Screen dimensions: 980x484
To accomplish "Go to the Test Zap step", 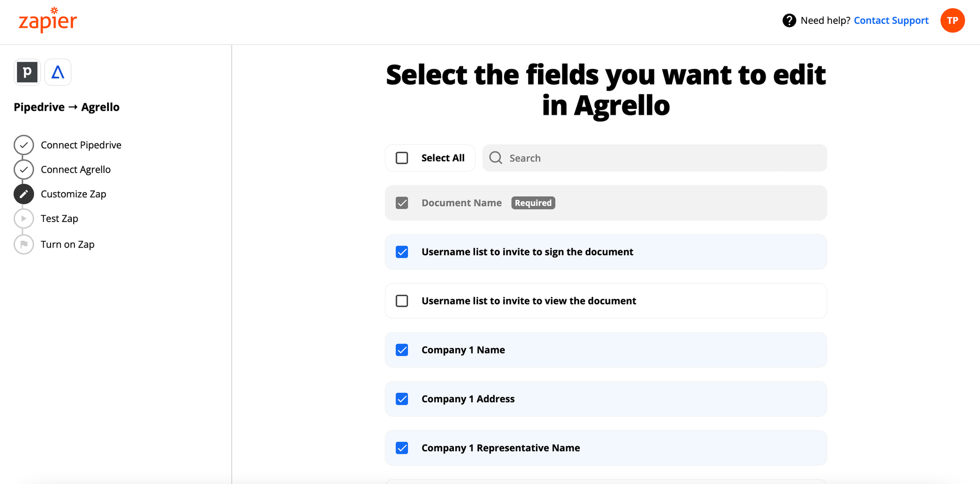I will (x=59, y=219).
